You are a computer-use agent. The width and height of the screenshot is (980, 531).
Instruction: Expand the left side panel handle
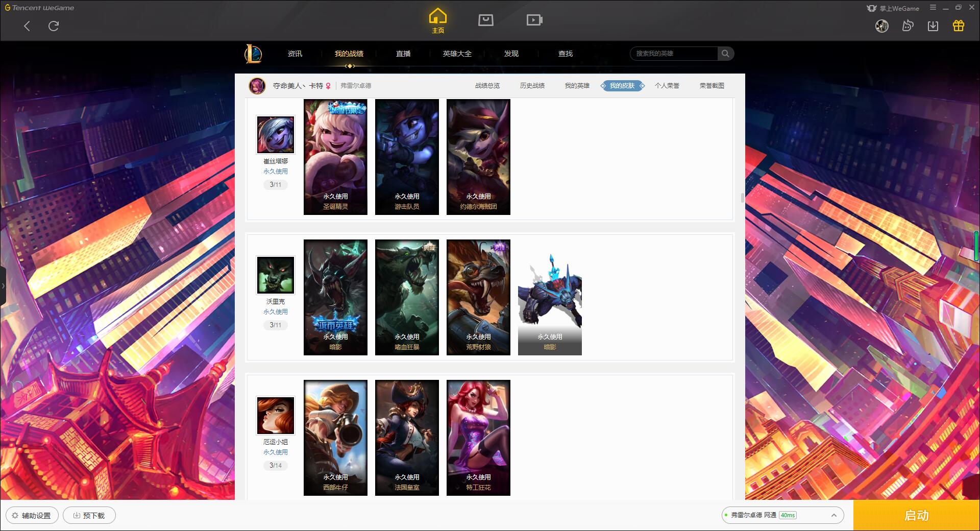(x=3, y=286)
